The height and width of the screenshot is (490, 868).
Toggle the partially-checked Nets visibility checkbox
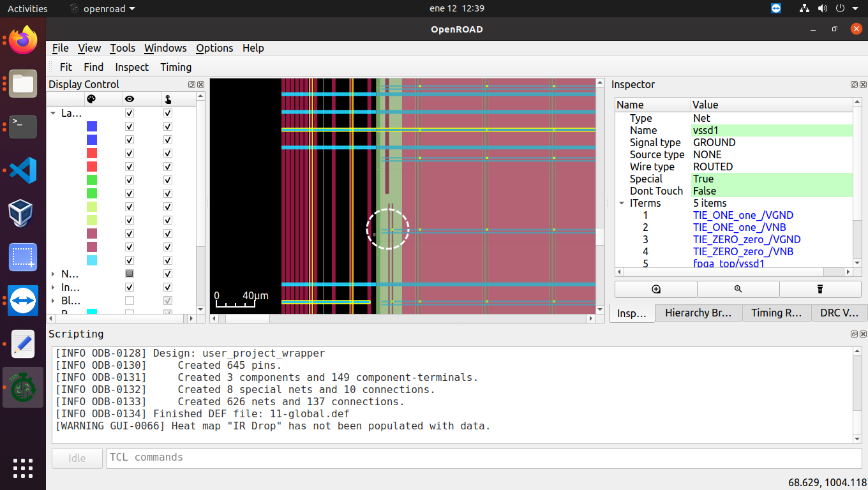[130, 274]
